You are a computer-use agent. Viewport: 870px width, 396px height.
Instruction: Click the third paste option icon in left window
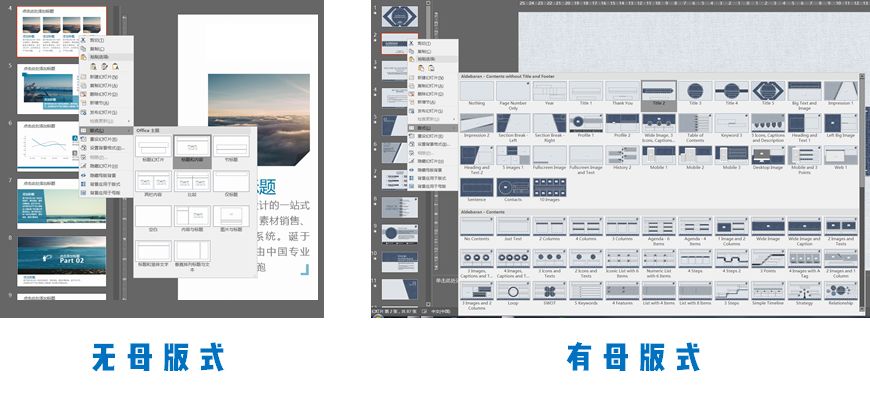pos(115,67)
